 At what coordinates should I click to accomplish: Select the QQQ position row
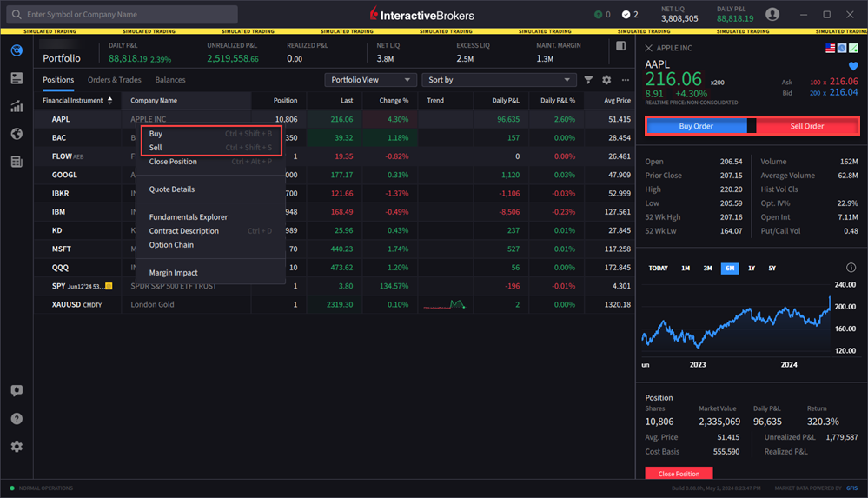tap(335, 268)
